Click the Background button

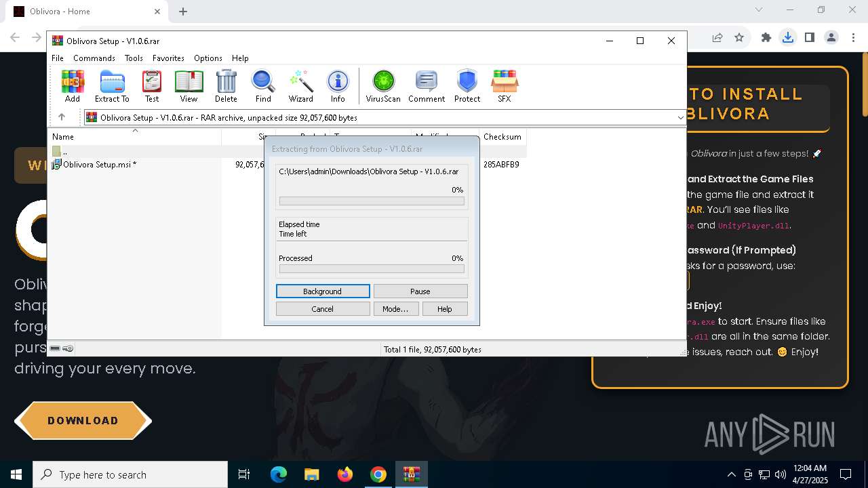323,291
